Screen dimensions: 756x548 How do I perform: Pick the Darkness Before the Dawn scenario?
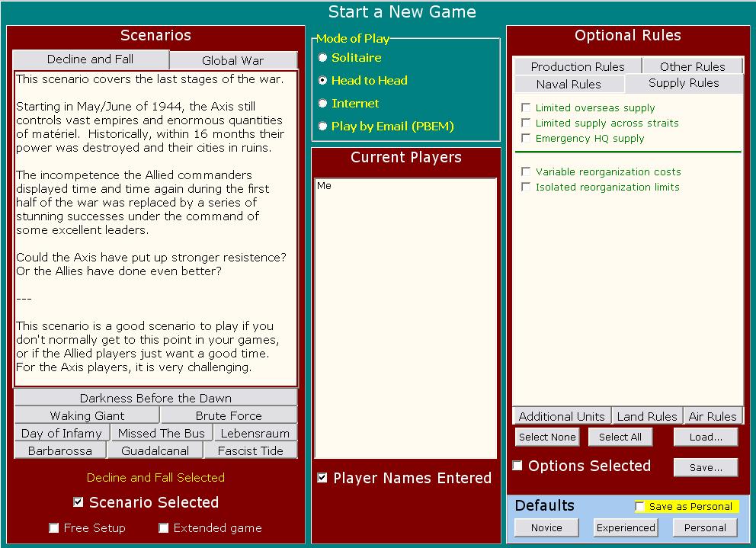point(155,398)
